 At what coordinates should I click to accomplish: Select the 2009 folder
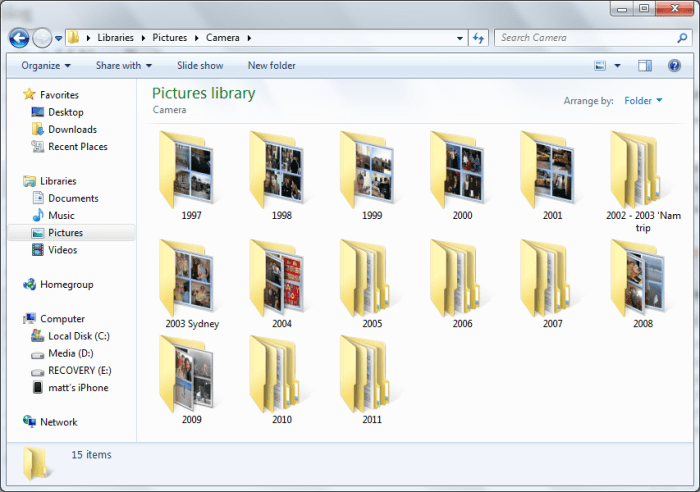coord(191,380)
